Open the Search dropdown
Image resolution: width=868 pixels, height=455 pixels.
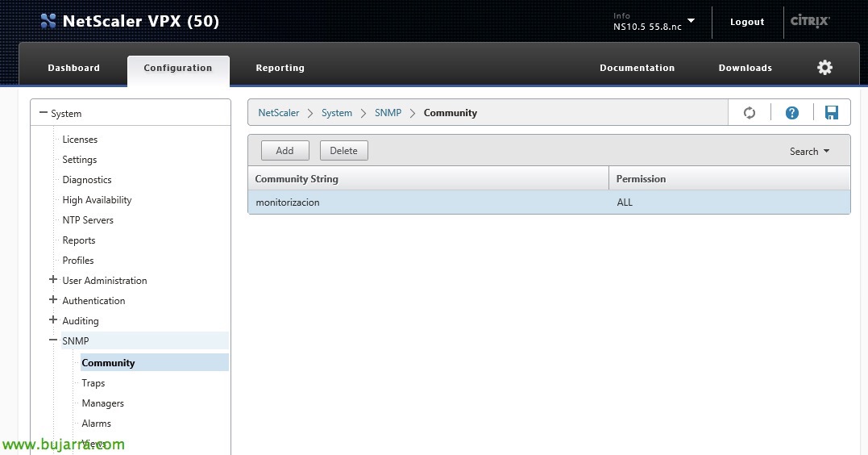click(809, 152)
